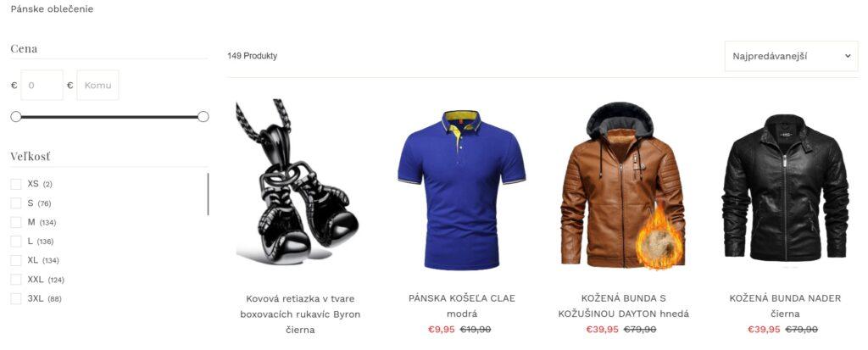Check the XS size filter
The height and width of the screenshot is (350, 868).
pyautogui.click(x=16, y=184)
